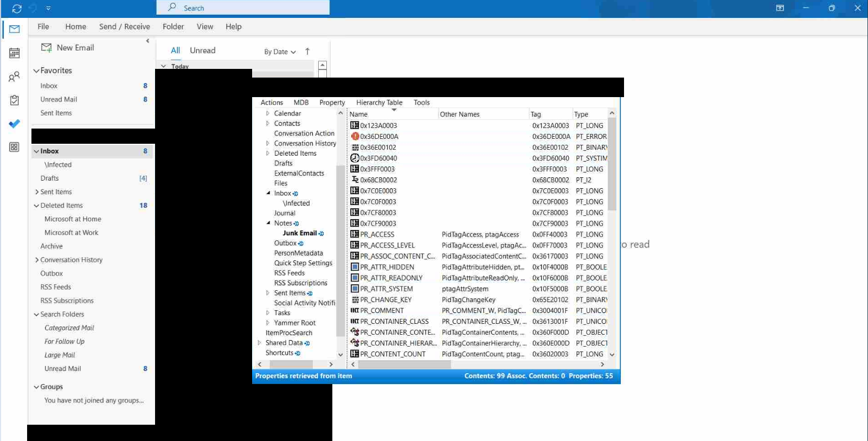
Task: Open the MDB menu
Action: [x=301, y=103]
